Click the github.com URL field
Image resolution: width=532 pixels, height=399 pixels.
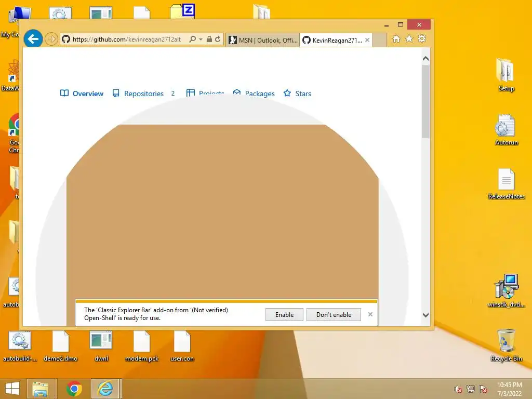tap(127, 39)
